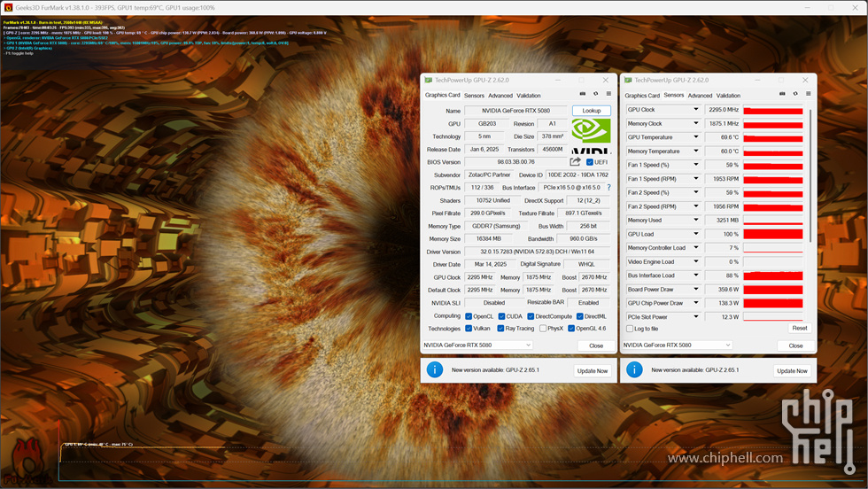The image size is (868, 489).
Task: Click Sensors window vertical scrollbar
Action: coord(810,175)
